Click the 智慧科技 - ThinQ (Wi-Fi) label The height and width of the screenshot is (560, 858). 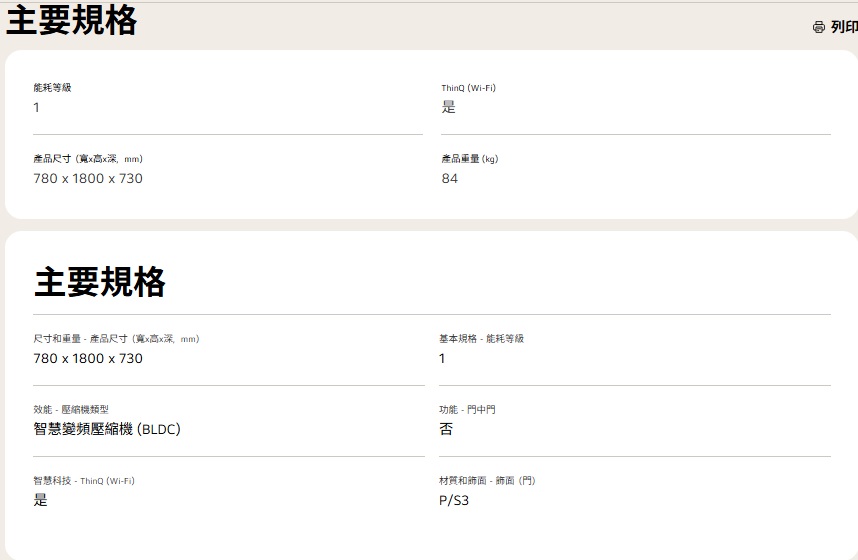(x=84, y=481)
